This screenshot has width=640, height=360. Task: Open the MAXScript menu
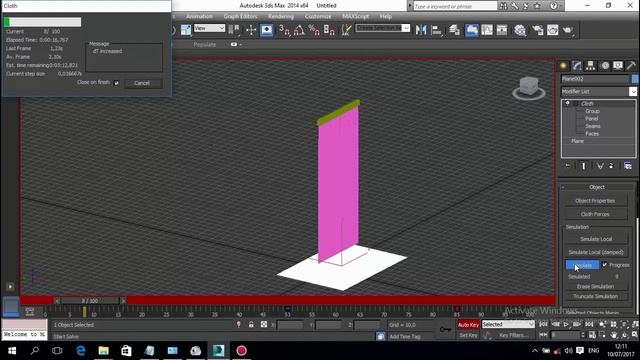[x=356, y=16]
